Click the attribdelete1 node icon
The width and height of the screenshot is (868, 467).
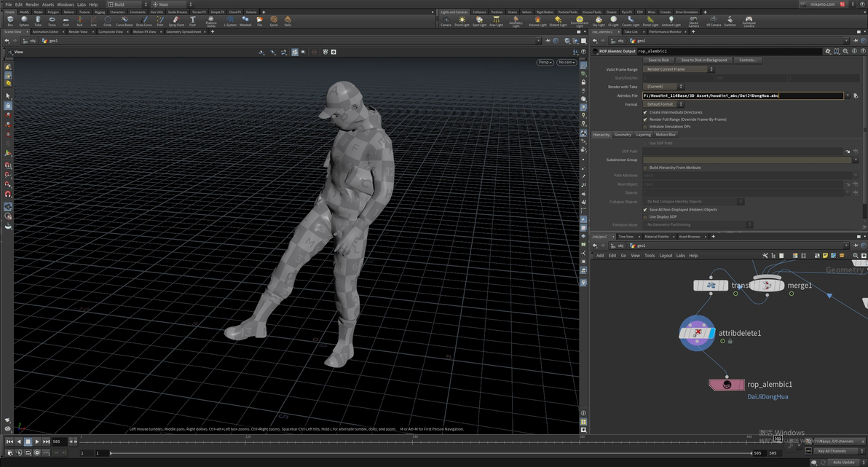click(x=697, y=333)
